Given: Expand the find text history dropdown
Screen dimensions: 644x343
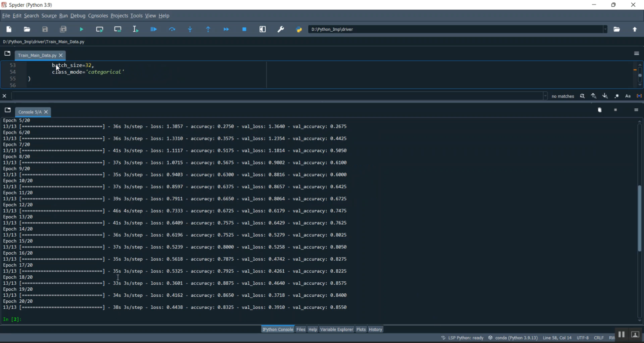Looking at the screenshot, I should click(x=545, y=96).
